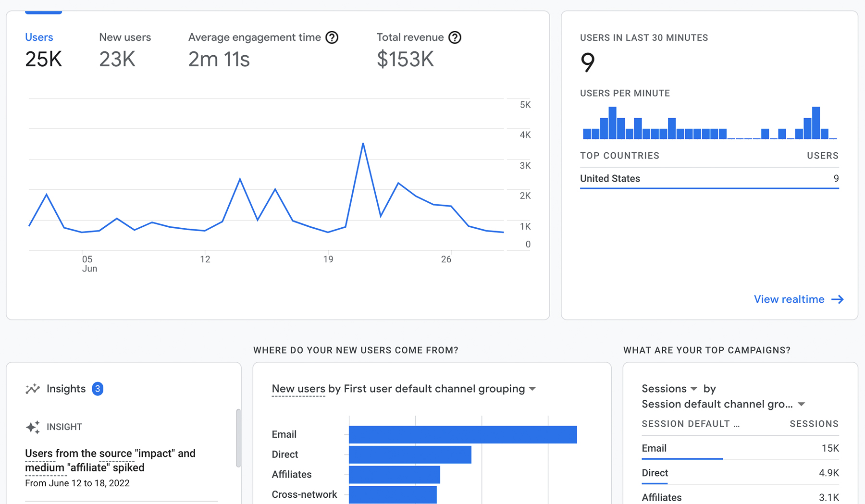Expand the Session default channel group dropdown
The height and width of the screenshot is (504, 865).
(801, 404)
